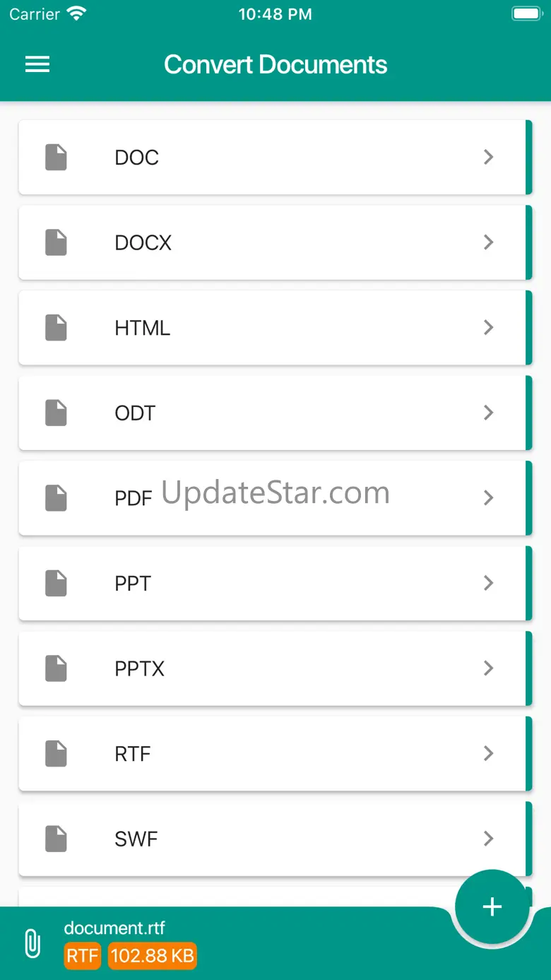Screen dimensions: 551x980
Task: Click the file icon beside DOC
Action: click(x=56, y=157)
